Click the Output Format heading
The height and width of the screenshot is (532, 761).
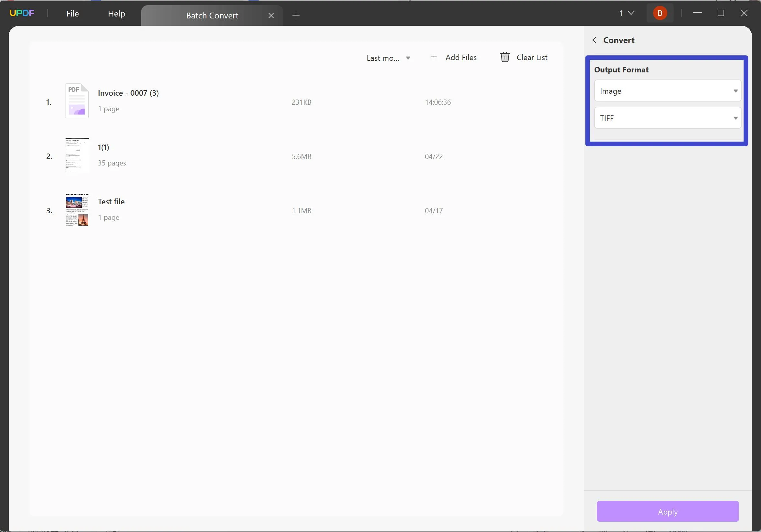[621, 69]
